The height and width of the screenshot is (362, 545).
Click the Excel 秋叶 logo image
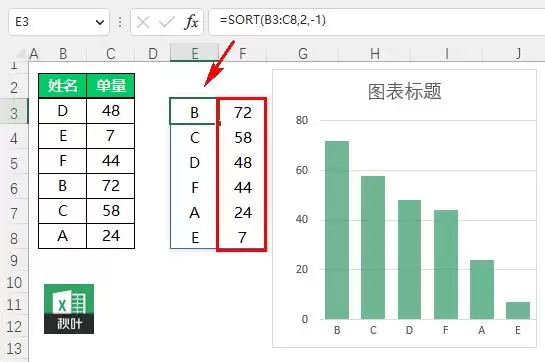pos(69,309)
